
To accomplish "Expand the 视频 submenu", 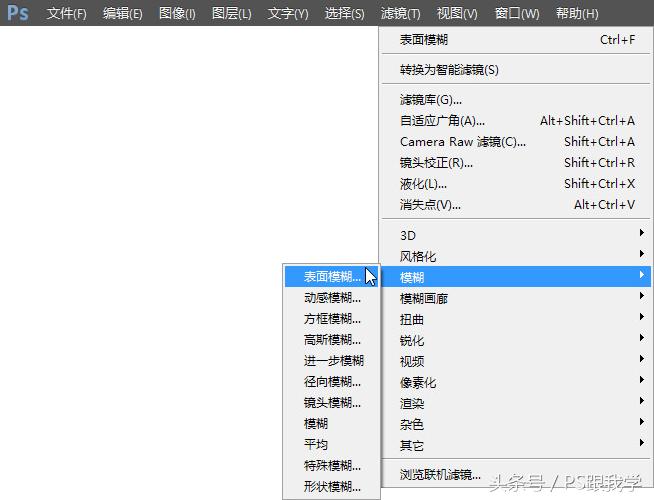I will 516,361.
